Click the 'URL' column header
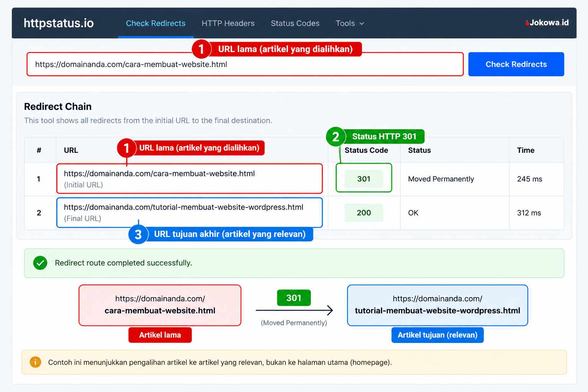 [71, 150]
